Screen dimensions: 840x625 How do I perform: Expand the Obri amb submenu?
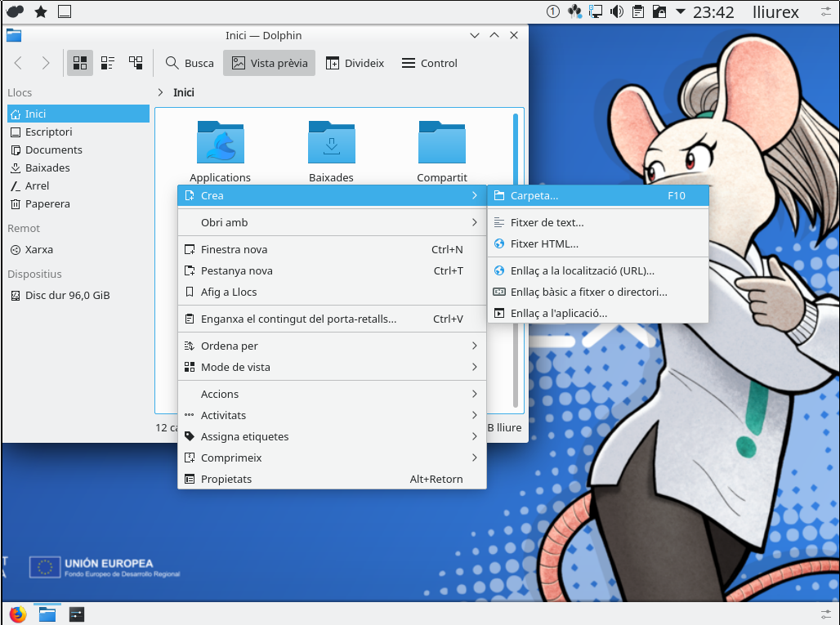332,222
